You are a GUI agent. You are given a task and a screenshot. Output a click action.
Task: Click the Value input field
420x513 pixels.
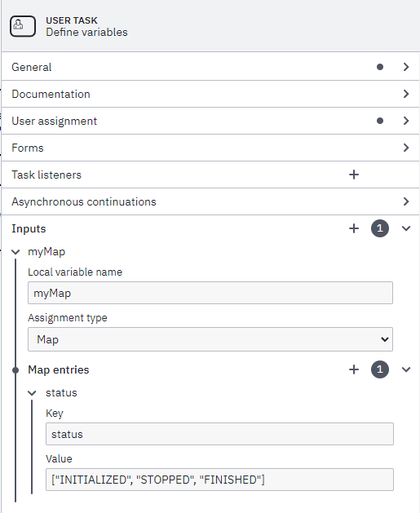pos(219,480)
